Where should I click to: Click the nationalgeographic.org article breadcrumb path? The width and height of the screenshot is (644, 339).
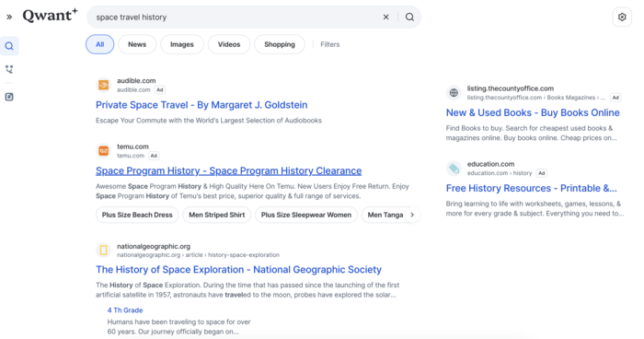point(198,255)
